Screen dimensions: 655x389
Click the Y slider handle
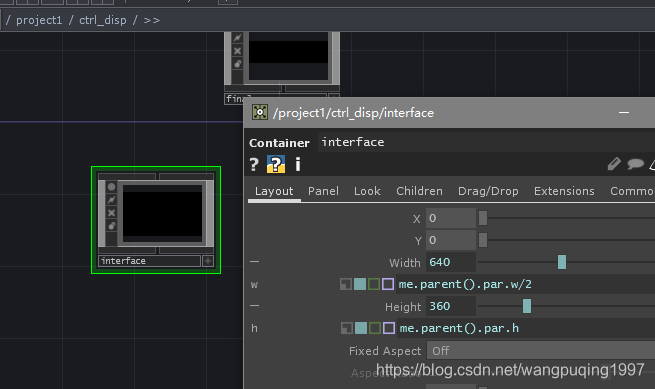[x=483, y=240]
